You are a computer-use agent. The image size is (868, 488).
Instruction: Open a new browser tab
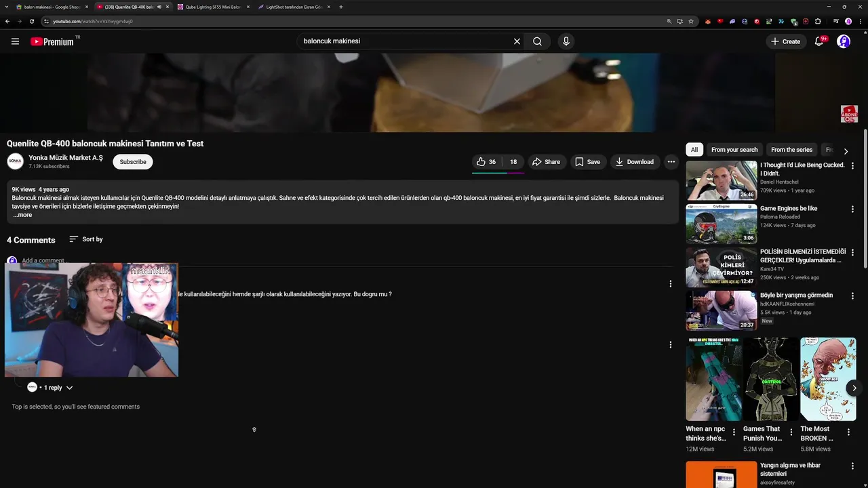340,7
